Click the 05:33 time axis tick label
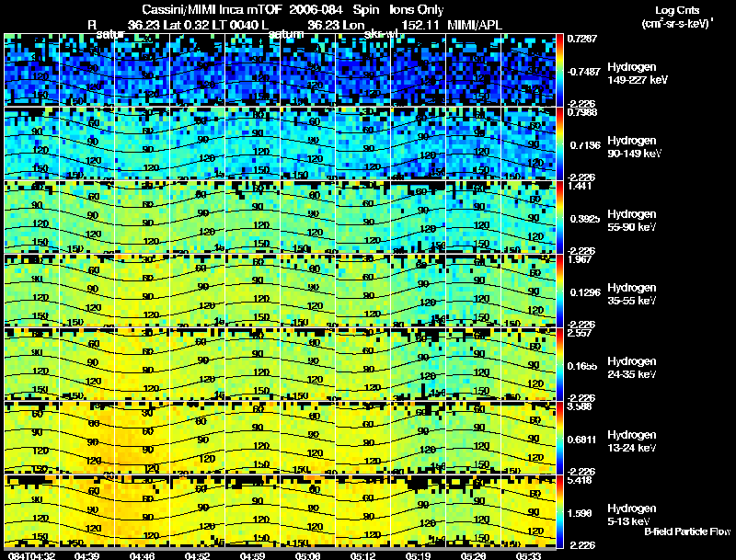The height and width of the screenshot is (560, 736). coord(528,555)
